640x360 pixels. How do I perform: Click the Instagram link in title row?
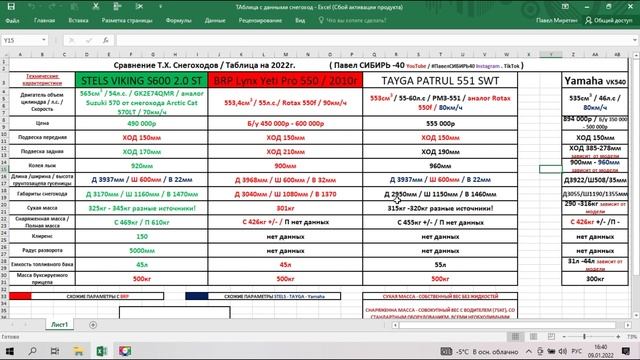tap(487, 66)
